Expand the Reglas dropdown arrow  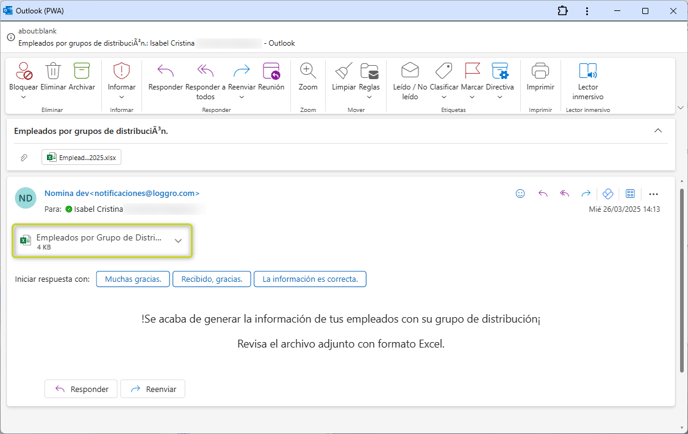(369, 97)
